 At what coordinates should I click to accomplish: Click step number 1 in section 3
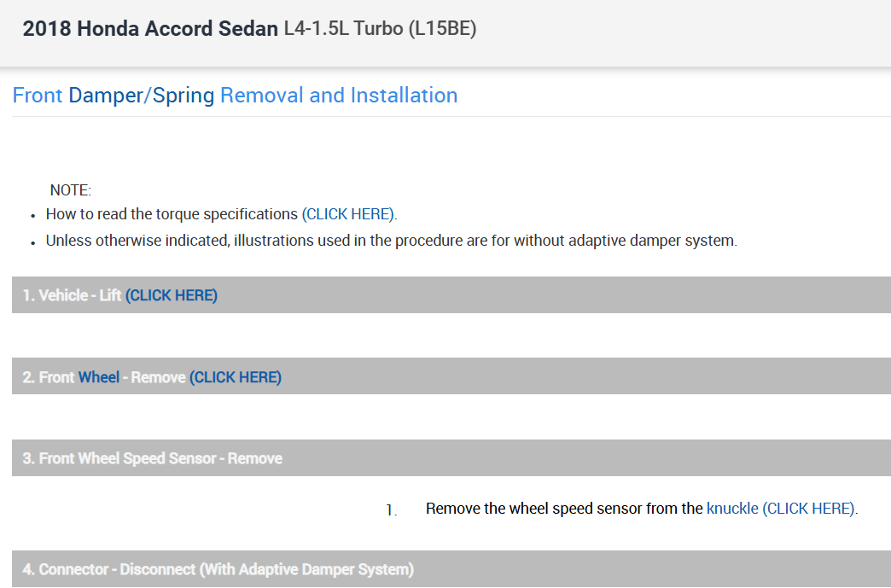pyautogui.click(x=391, y=510)
